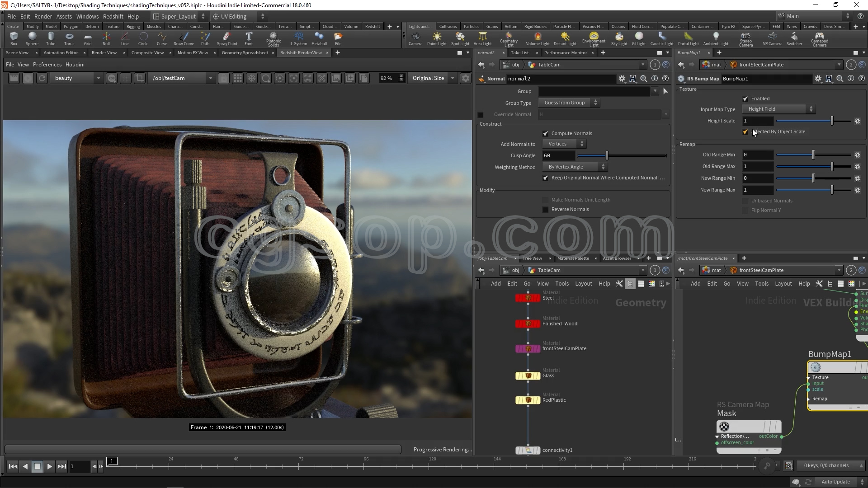Select the Sphere shelf tool
This screenshot has width=868, height=488.
[32, 38]
